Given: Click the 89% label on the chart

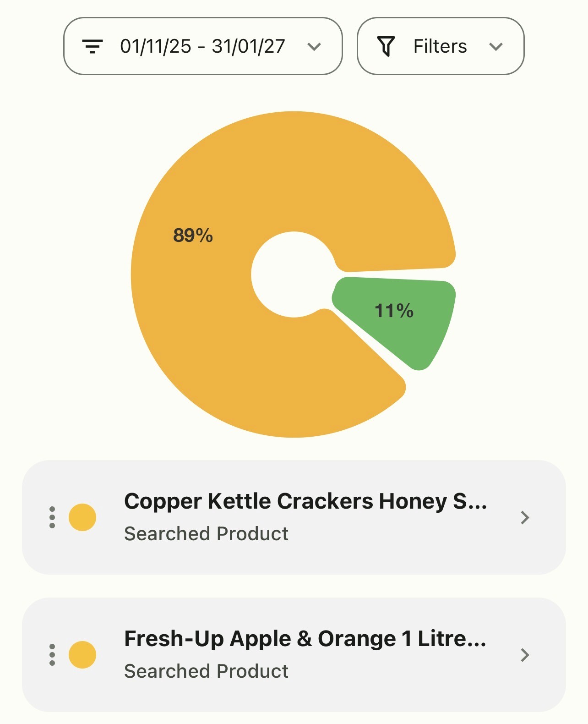Looking at the screenshot, I should [193, 236].
